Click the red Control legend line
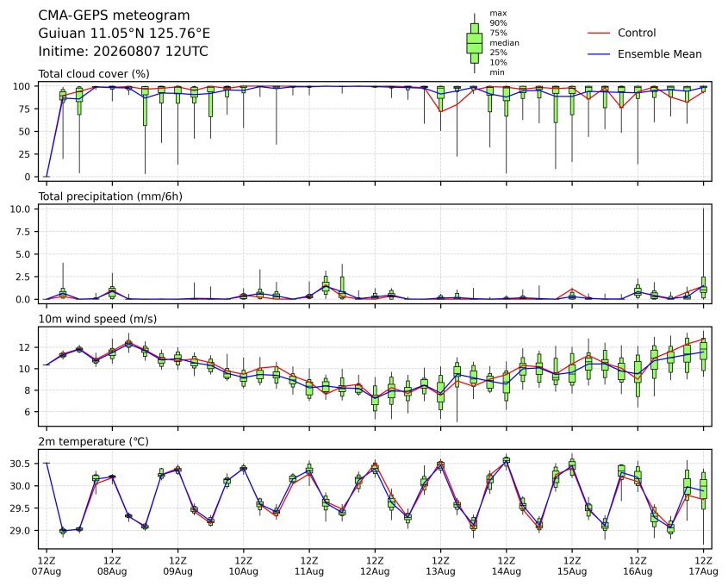728x586 pixels. point(599,33)
